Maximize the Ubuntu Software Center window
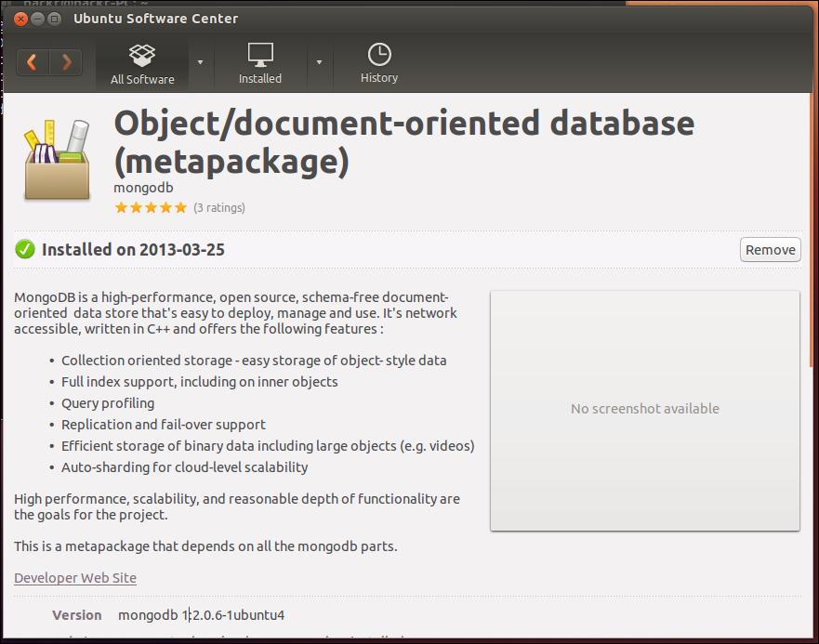The height and width of the screenshot is (644, 819). pos(54,20)
